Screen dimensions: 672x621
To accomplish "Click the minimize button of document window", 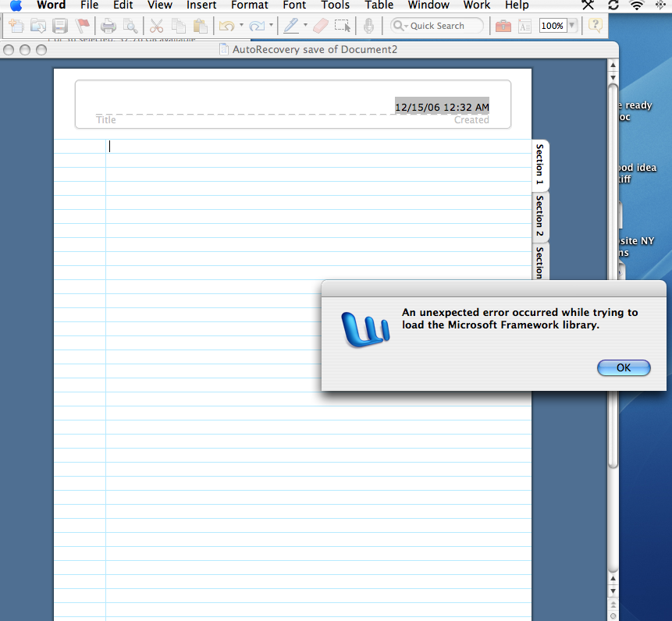I will coord(25,50).
